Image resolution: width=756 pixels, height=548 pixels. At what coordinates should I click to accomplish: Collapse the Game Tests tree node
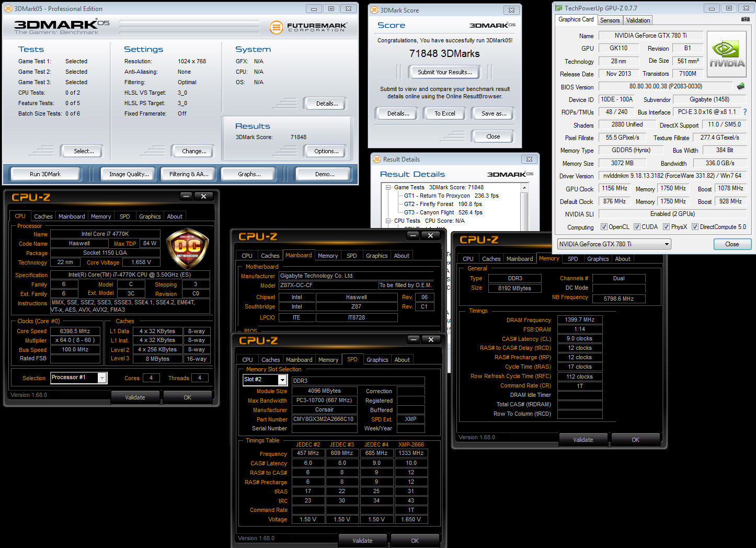[x=388, y=187]
